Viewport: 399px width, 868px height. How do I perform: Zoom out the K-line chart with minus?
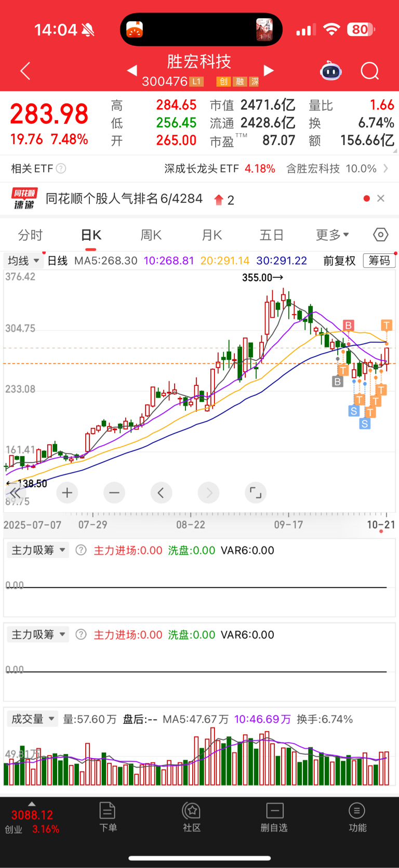[114, 493]
